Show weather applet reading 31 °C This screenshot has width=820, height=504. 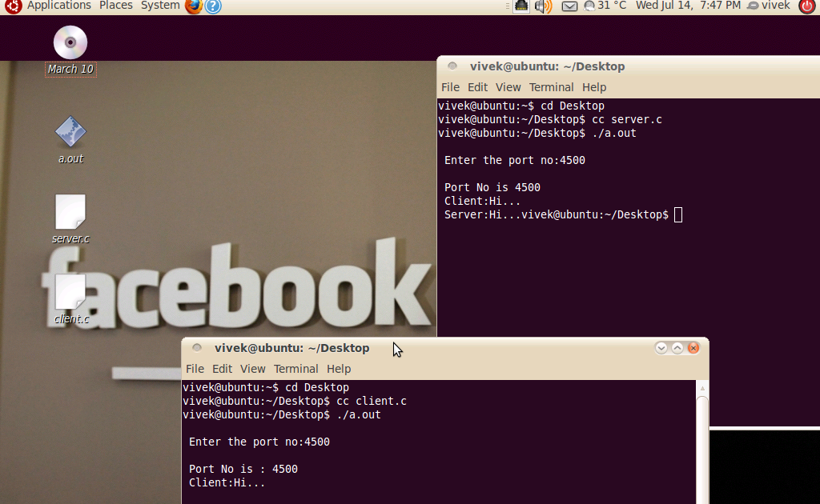605,6
